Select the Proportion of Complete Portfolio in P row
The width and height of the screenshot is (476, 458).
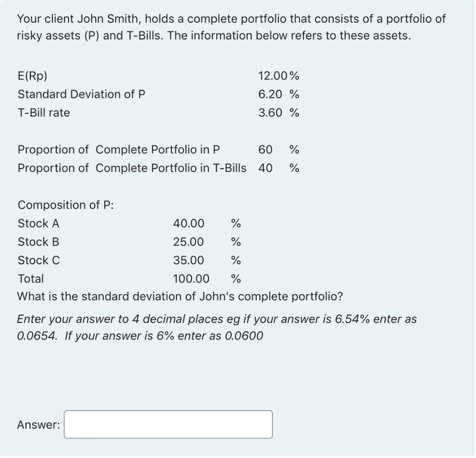(x=119, y=150)
